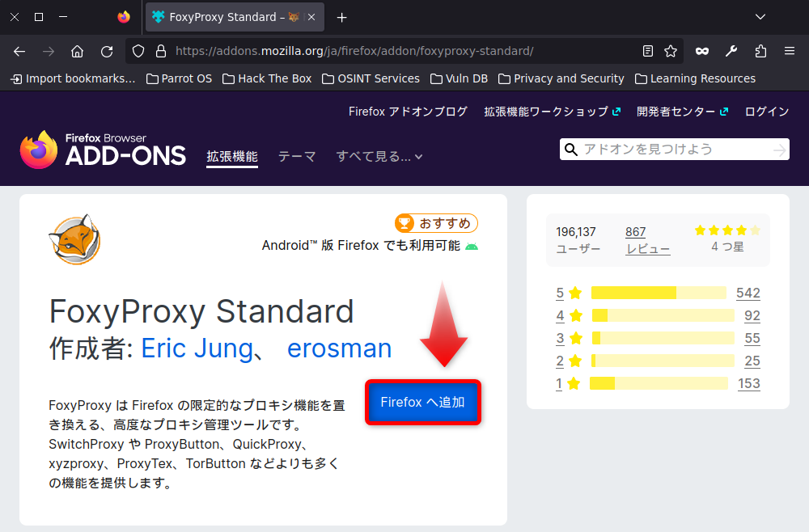Screen dimensions: 809x532
Task: Open the Firefox アドオンブログ link
Action: point(408,112)
